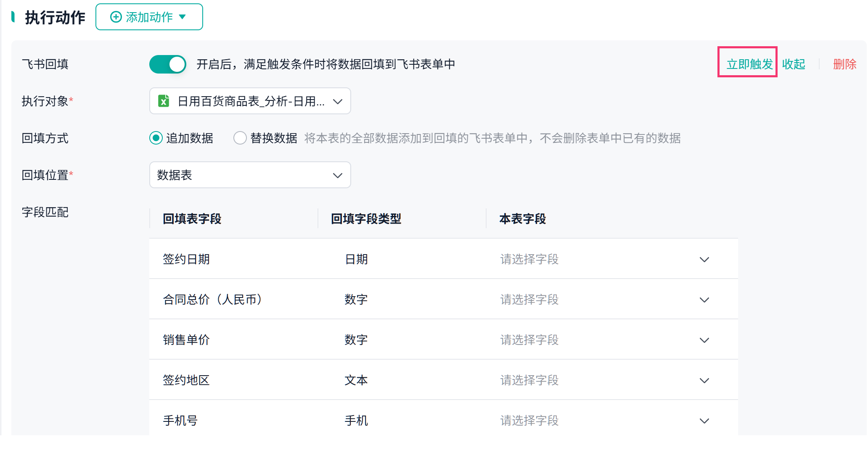Image resolution: width=868 pixels, height=450 pixels.
Task: Click the 文本 field type cell
Action: pyautogui.click(x=356, y=380)
